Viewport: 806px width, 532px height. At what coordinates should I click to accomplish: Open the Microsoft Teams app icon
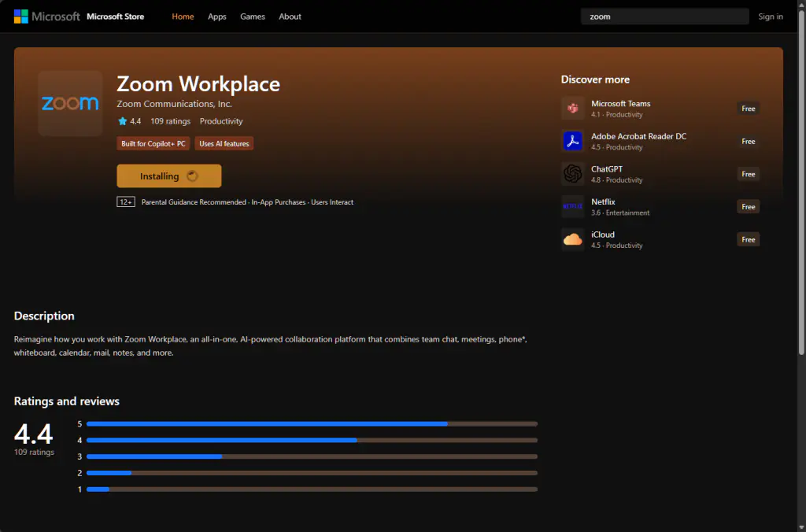(x=572, y=109)
